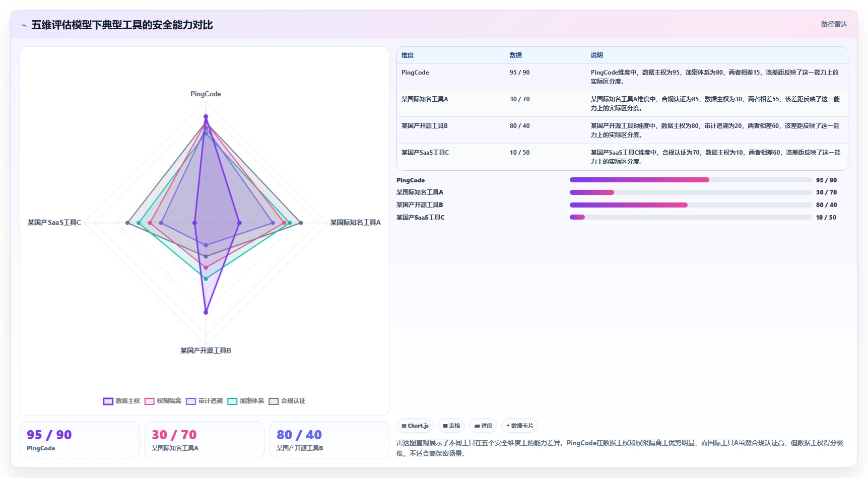Click the 某国际知名工具A progress bar
This screenshot has height=478, width=868.
coord(691,192)
